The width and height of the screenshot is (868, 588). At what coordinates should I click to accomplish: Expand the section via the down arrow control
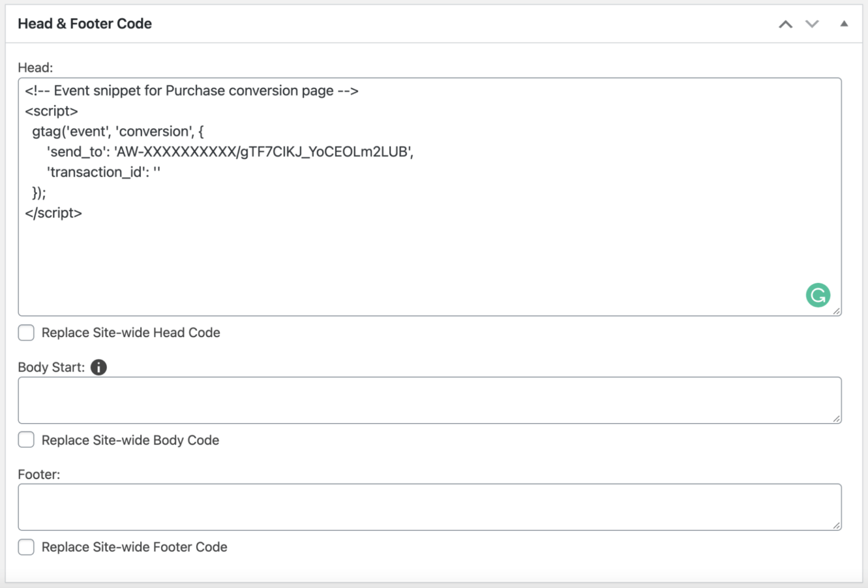point(812,24)
